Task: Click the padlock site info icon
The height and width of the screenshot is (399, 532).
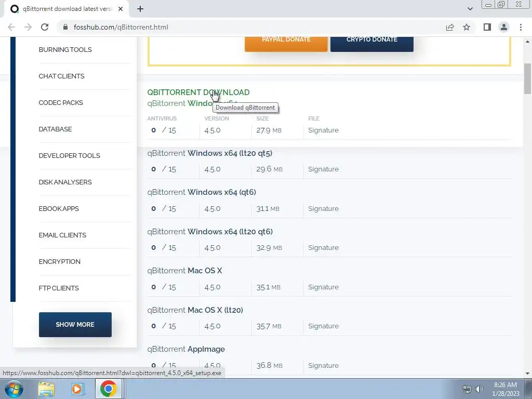Action: click(65, 27)
